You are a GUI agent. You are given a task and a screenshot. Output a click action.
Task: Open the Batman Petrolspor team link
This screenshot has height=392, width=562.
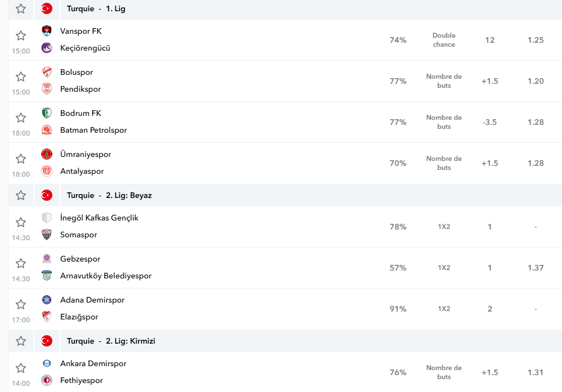click(93, 130)
